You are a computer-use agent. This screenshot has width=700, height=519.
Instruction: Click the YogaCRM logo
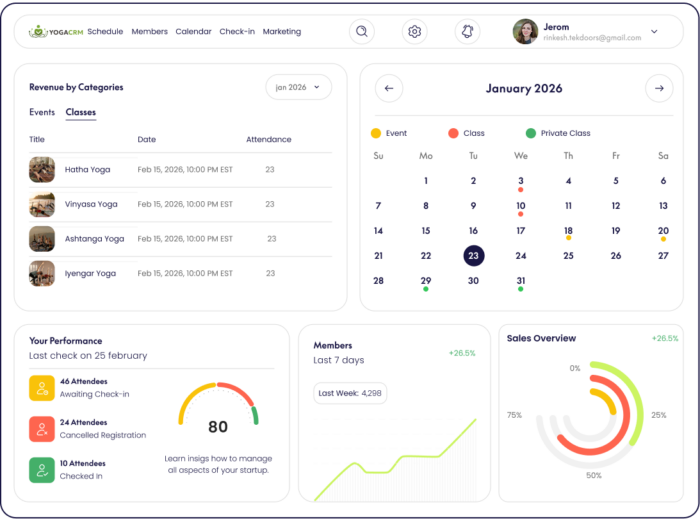[x=56, y=32]
